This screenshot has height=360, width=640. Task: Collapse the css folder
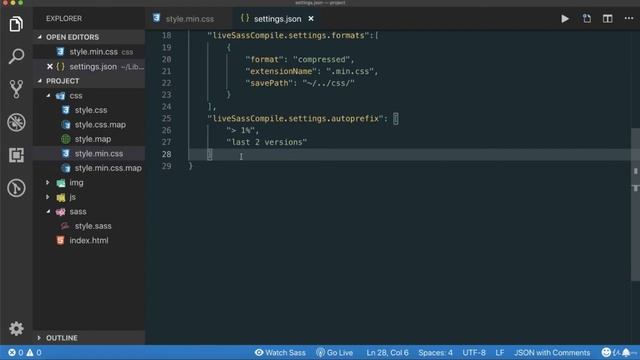click(x=48, y=96)
